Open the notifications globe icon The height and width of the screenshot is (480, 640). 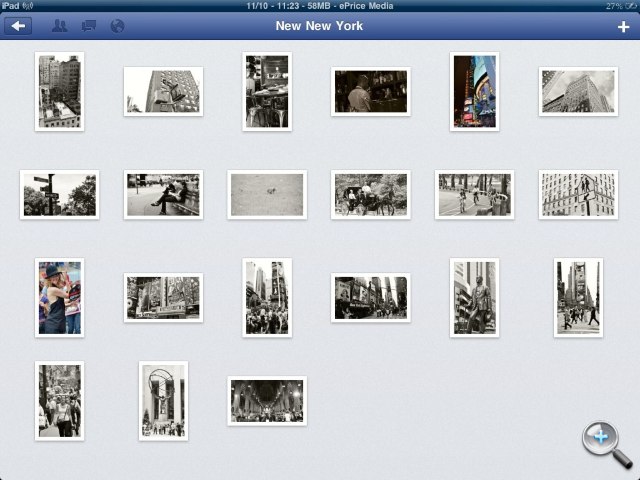pos(117,26)
